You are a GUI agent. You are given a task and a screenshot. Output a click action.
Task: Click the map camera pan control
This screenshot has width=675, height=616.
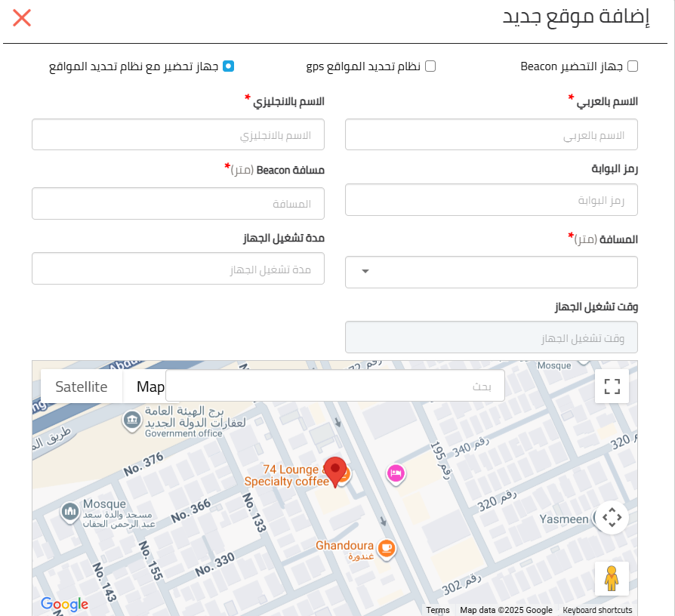tap(612, 517)
